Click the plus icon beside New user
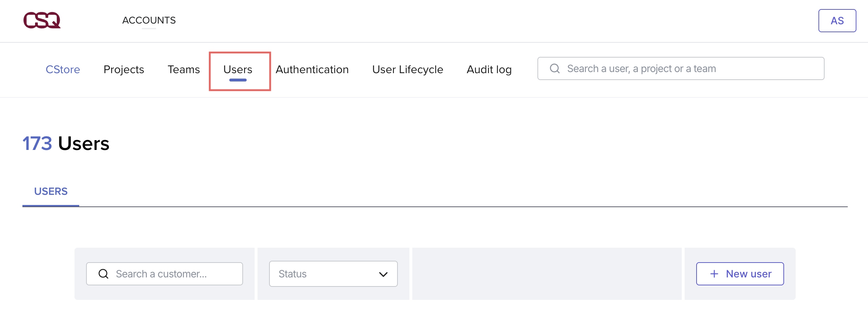868x310 pixels. [714, 274]
